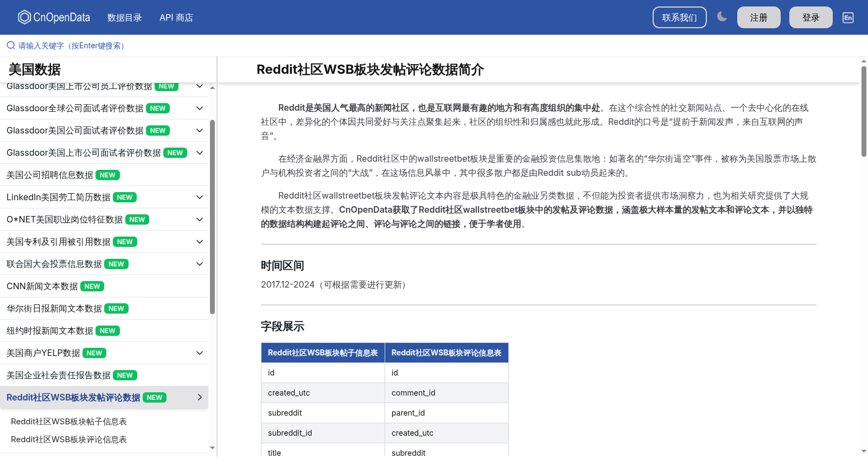The height and width of the screenshot is (465, 868).
Task: Click NEW badge beside 美国公司招聘信息数据
Action: (x=107, y=175)
